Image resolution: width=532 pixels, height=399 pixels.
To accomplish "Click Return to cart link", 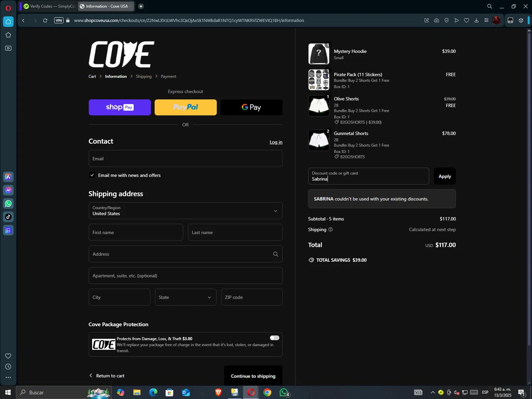I will [x=107, y=376].
